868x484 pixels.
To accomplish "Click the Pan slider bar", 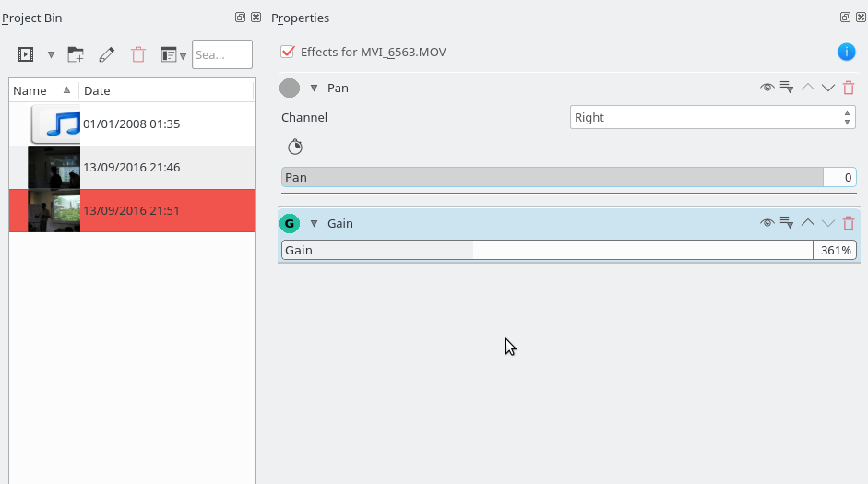I will (x=553, y=177).
